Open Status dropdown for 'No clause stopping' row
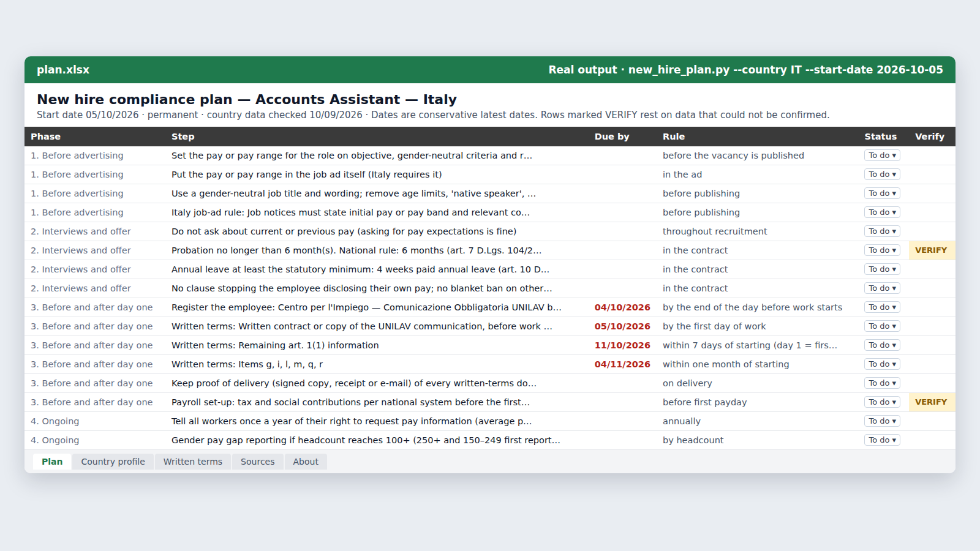This screenshot has height=551, width=980. pyautogui.click(x=882, y=288)
